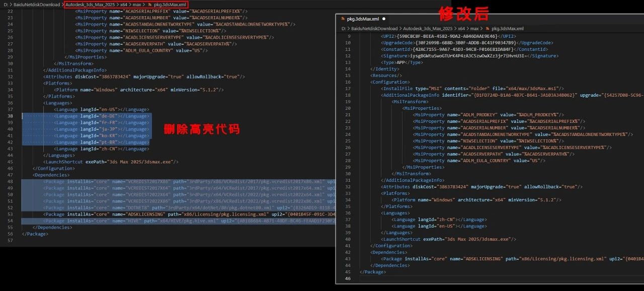Click the ADLM_EULA_COUNTRY property line in the right editor

479,161
